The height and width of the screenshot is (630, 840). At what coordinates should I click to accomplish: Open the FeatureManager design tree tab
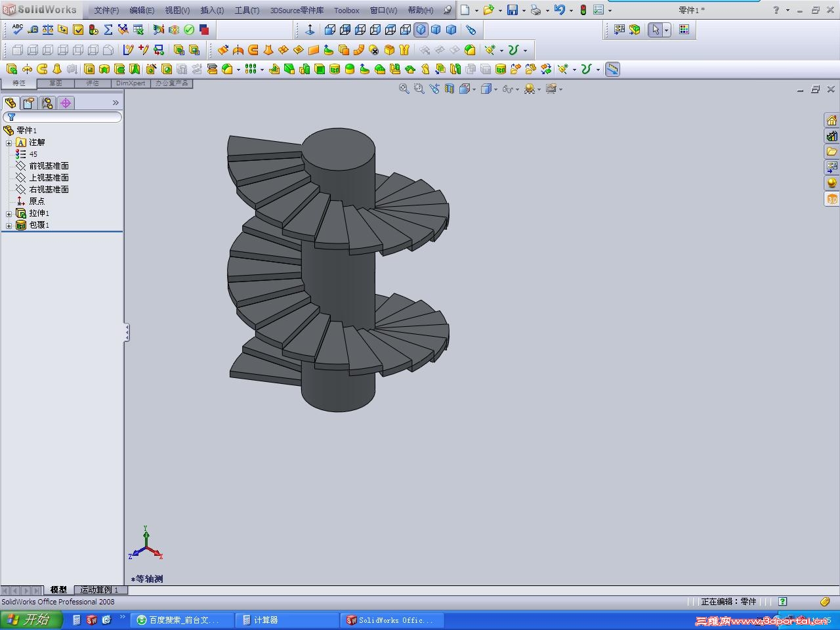(10, 103)
